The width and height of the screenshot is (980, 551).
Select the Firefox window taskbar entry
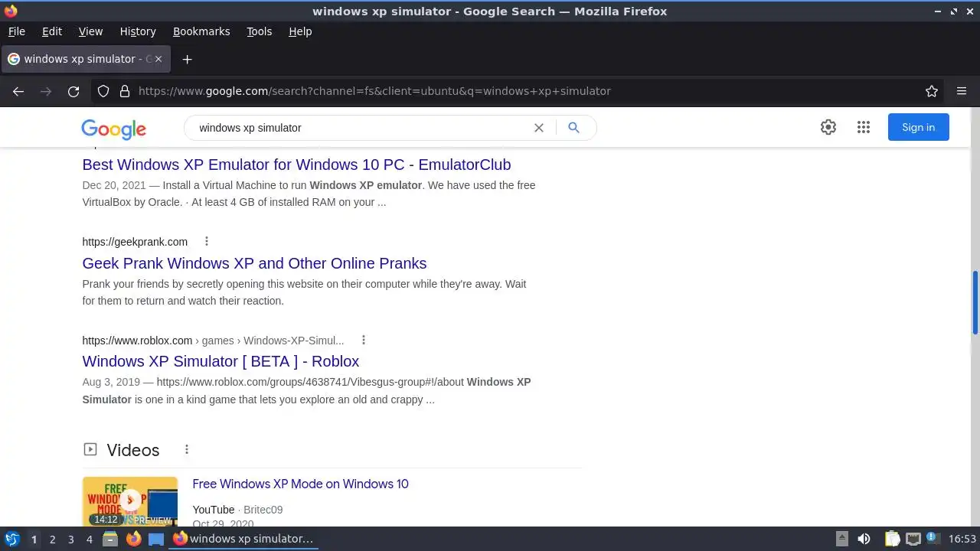[x=244, y=539]
